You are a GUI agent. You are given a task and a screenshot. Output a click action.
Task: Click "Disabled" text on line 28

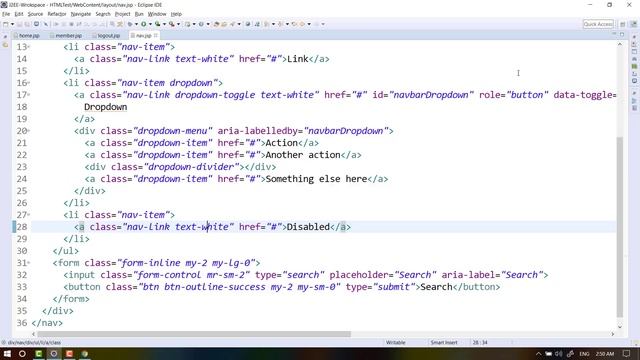[x=308, y=227]
